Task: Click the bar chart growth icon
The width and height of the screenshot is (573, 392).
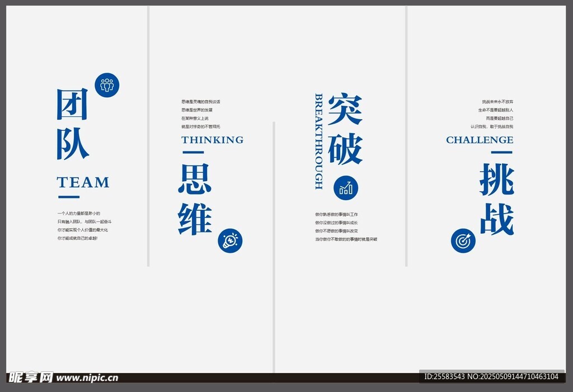Action: point(346,188)
